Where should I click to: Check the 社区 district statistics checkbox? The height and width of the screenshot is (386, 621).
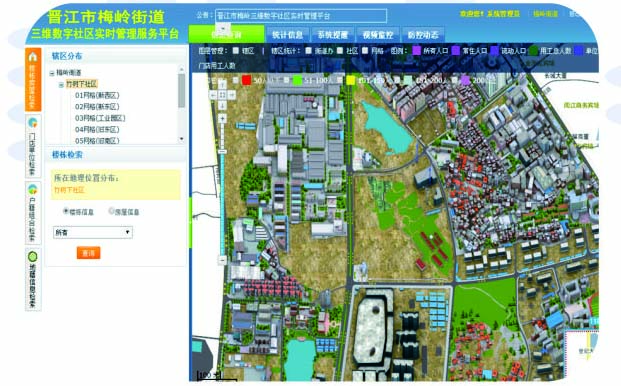(x=340, y=51)
